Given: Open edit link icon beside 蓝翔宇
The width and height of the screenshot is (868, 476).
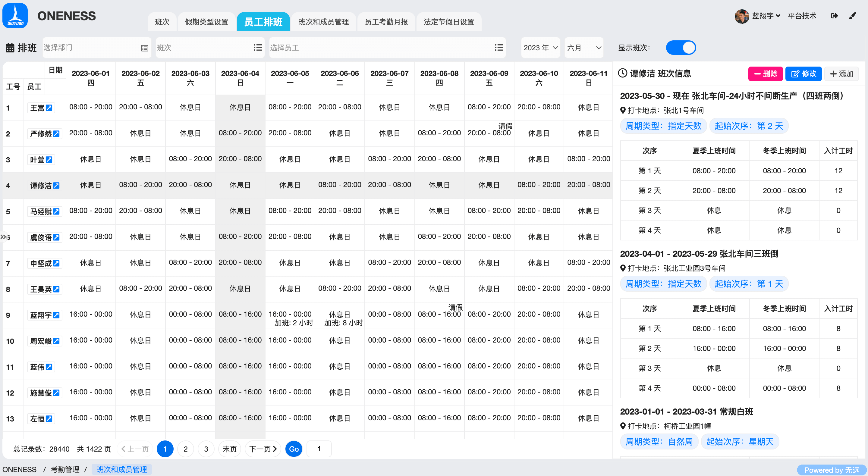Looking at the screenshot, I should [56, 315].
